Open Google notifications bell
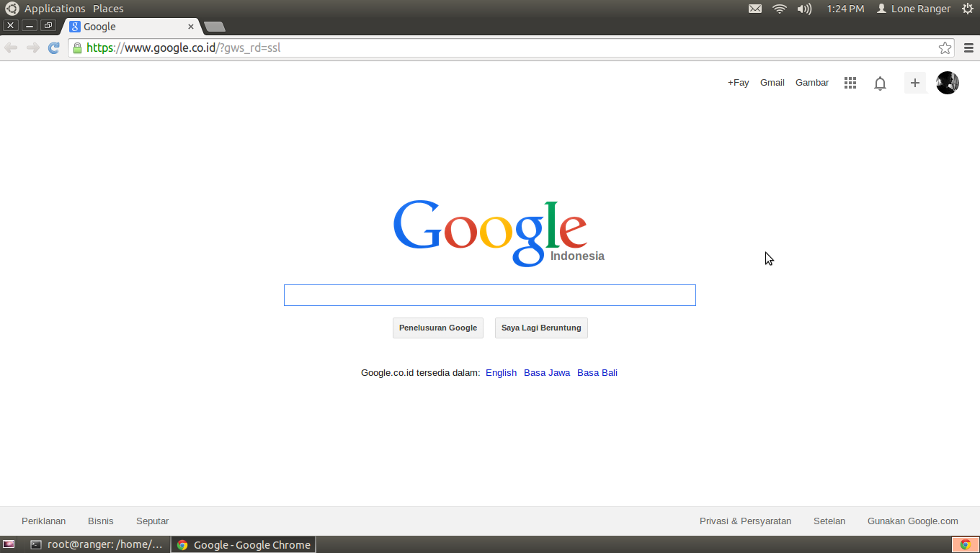This screenshot has height=553, width=980. [880, 84]
